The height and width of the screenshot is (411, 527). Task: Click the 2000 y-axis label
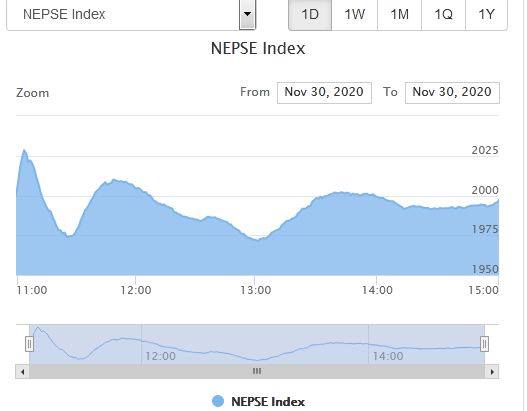pos(485,190)
